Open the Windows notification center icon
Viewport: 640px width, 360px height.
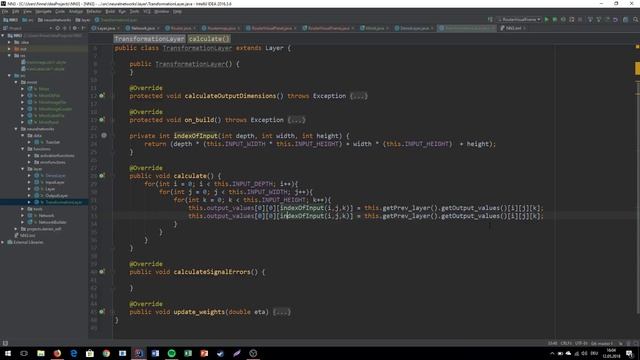[629, 353]
